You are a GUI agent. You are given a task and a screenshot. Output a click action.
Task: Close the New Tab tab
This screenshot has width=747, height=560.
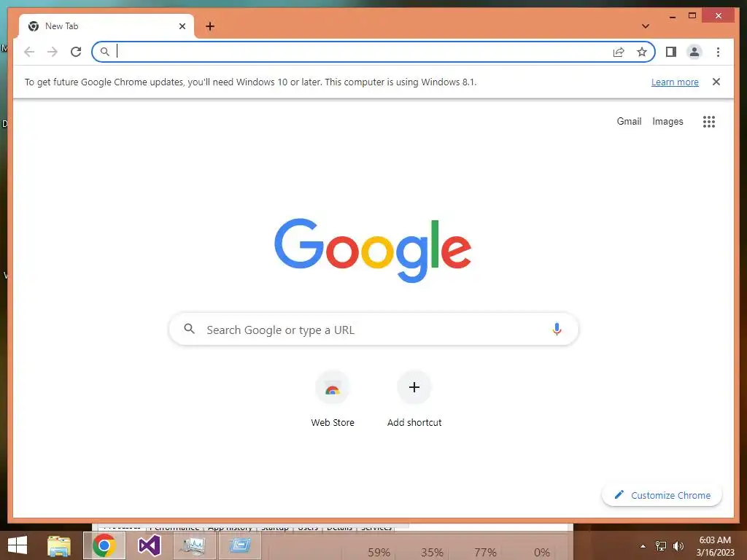[182, 26]
